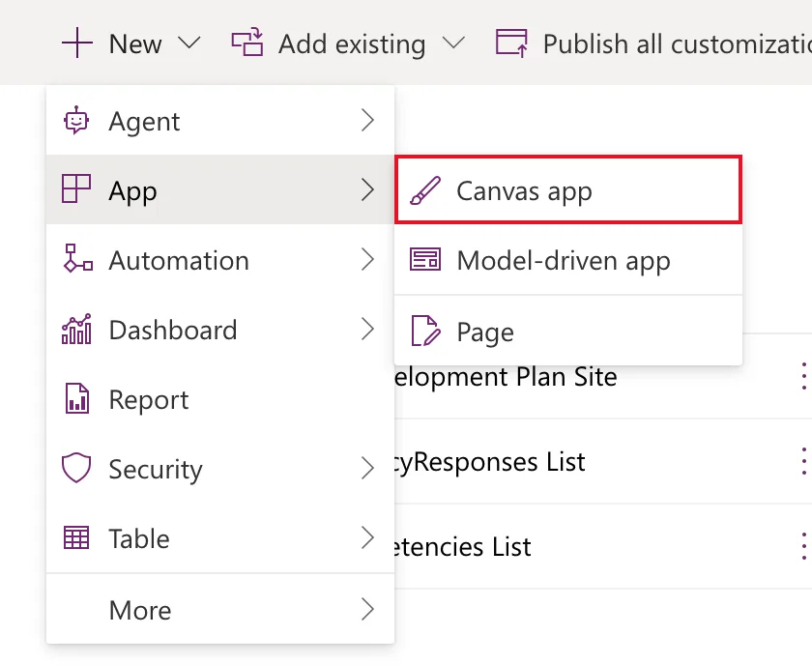Select Table menu item

220,538
